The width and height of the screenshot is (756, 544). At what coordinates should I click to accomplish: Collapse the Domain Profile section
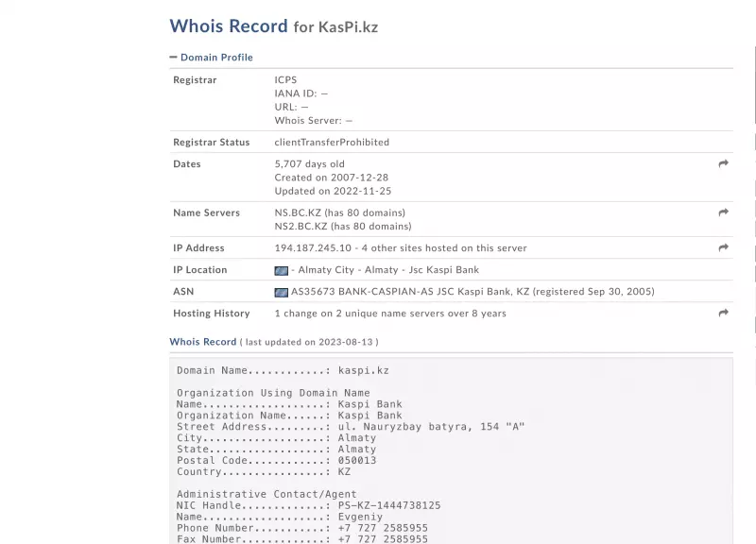coord(173,57)
